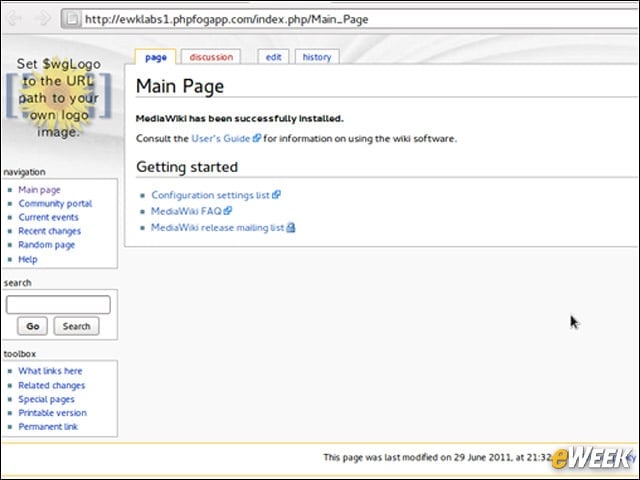
Task: Open the User's Guide link
Action: [220, 138]
